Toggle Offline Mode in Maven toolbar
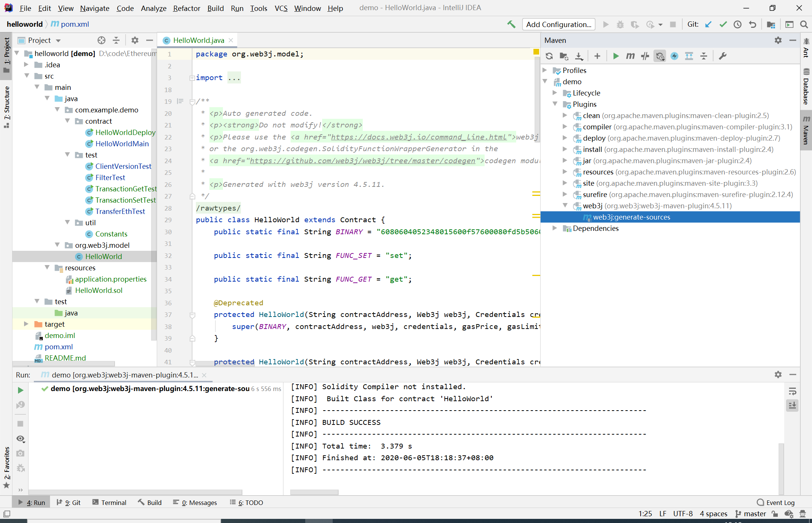The image size is (812, 523). coord(645,56)
